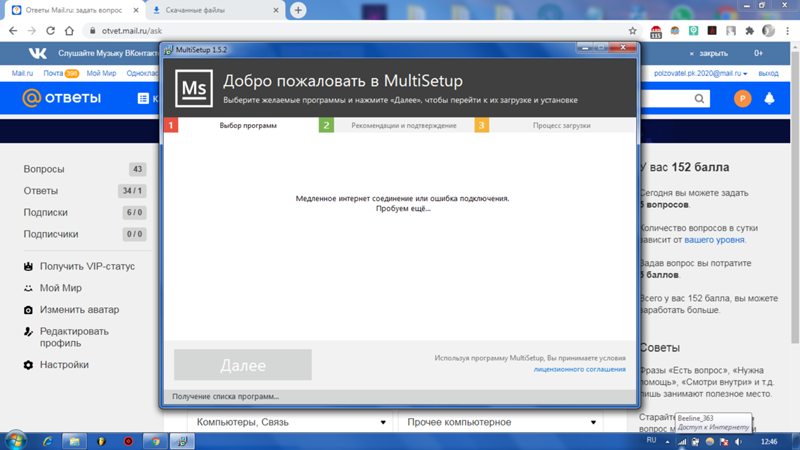Viewport: 800px width, 450px height.
Task: Bookmark this page with the star icon
Action: (633, 31)
